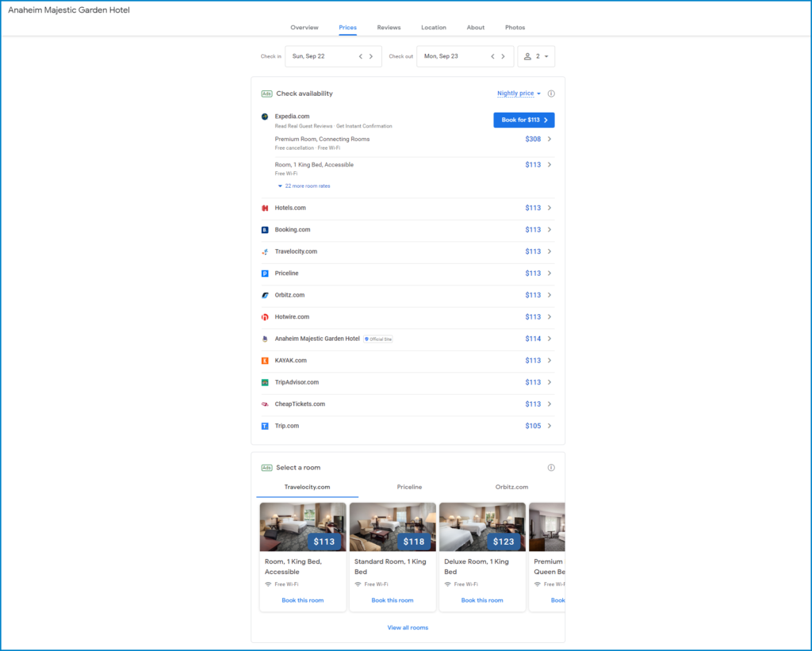Click the Anaheim Majestic Garden Hotel logo icon

coord(265,339)
